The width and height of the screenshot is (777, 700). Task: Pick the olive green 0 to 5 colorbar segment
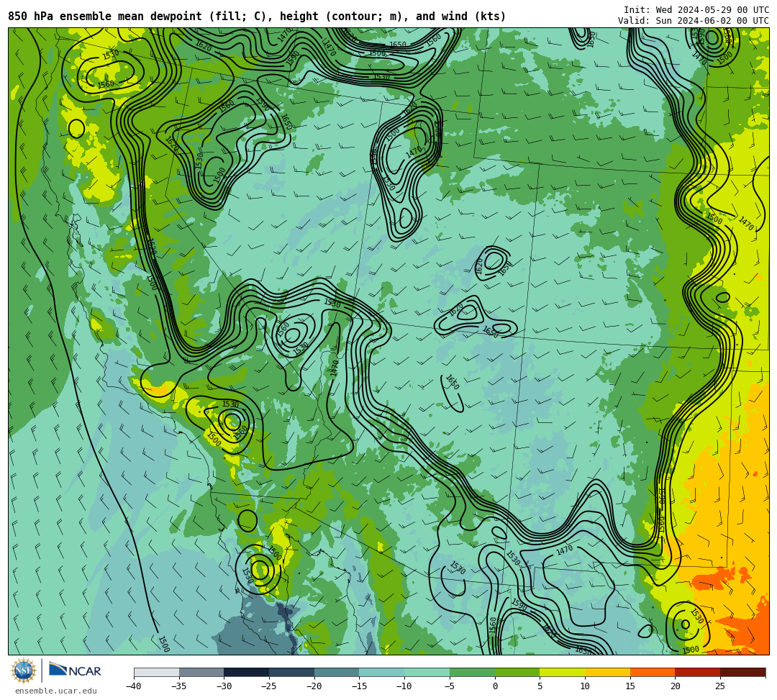[517, 672]
